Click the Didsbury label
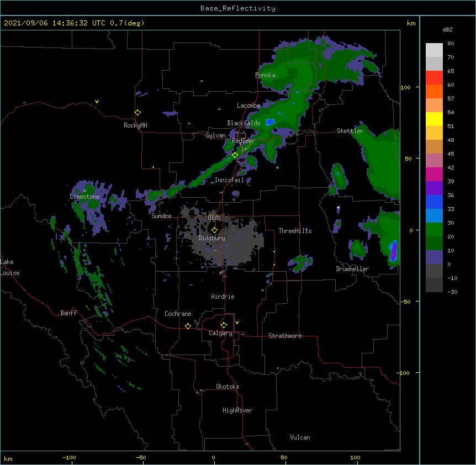 tap(211, 238)
